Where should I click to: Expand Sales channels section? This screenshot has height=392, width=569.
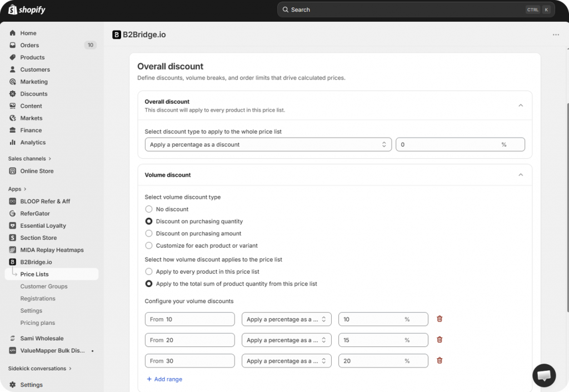click(x=30, y=158)
